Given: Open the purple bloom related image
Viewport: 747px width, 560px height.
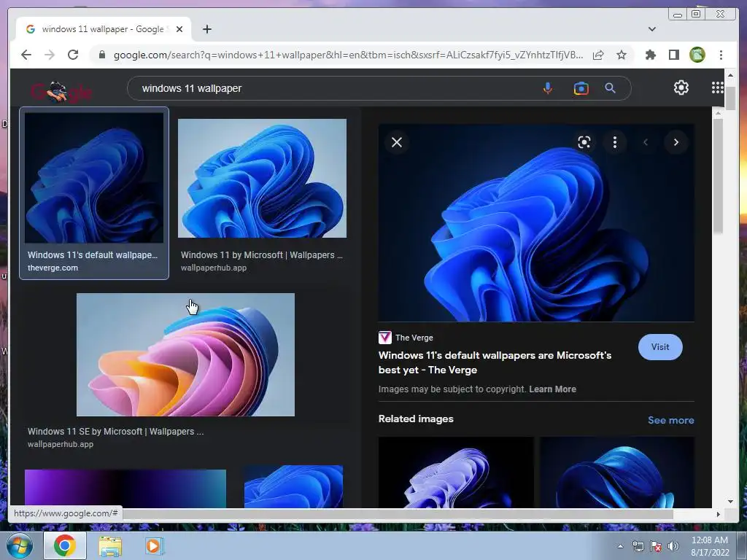Looking at the screenshot, I should tap(456, 472).
